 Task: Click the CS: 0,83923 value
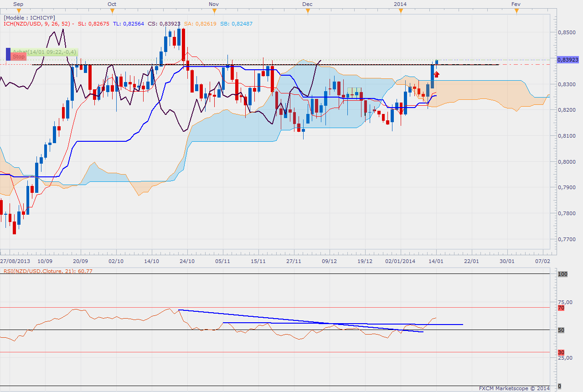pyautogui.click(x=164, y=23)
